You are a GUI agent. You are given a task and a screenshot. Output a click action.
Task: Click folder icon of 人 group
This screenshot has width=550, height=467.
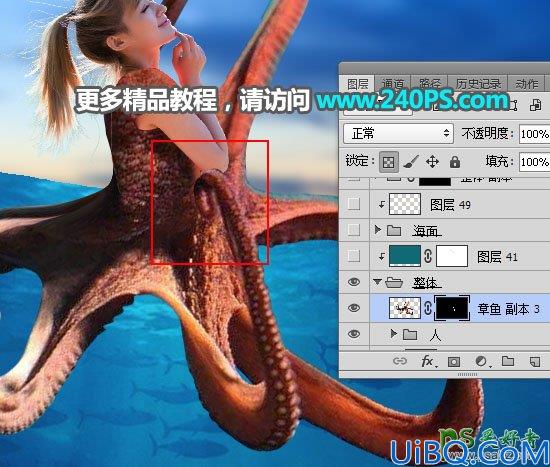(410, 334)
